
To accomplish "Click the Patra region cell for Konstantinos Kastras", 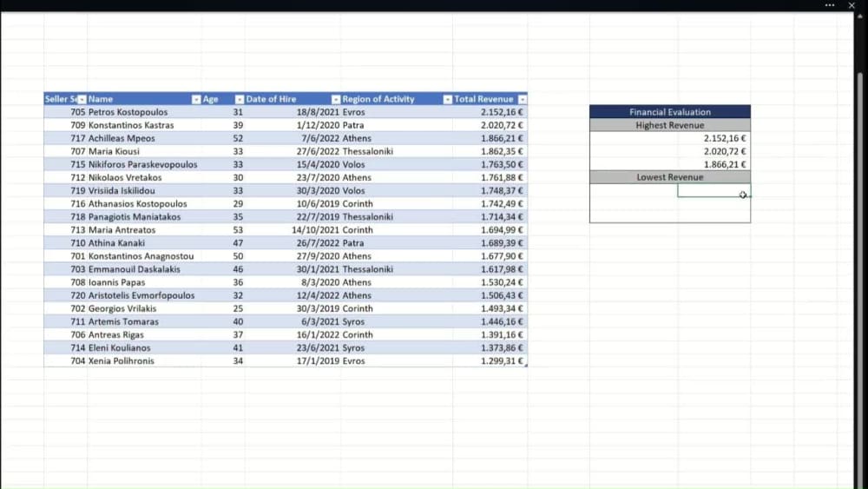I will 397,125.
